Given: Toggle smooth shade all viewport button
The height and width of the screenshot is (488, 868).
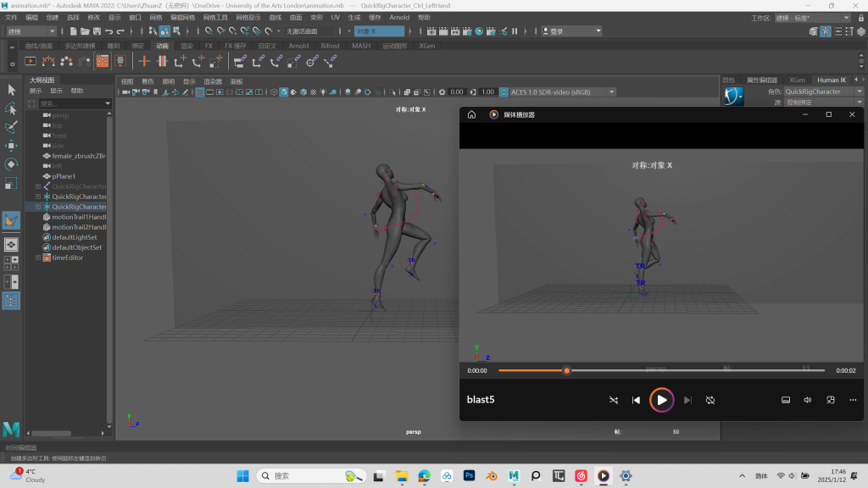Looking at the screenshot, I should click(284, 91).
